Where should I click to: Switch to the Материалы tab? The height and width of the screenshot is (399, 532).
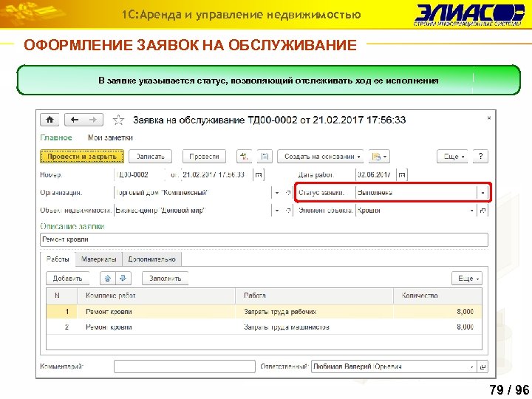99,259
